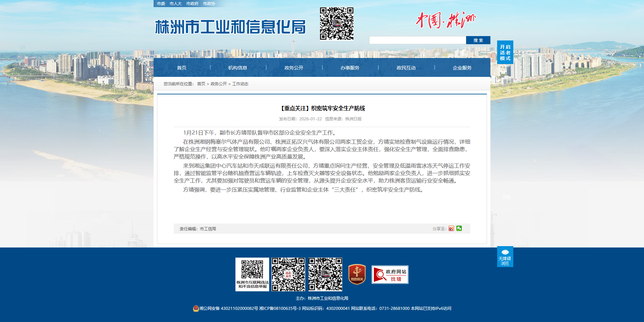The image size is (644, 322).
Task: Open the 互联网违法和不良信息举报 QR code
Action: [x=252, y=274]
